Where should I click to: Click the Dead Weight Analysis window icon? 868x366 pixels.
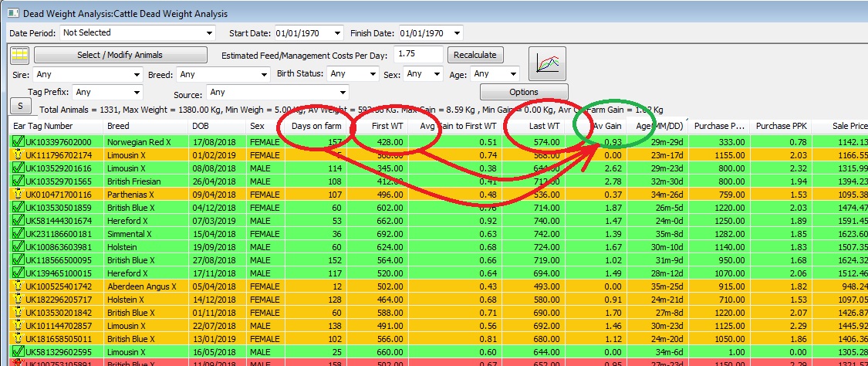click(x=13, y=13)
